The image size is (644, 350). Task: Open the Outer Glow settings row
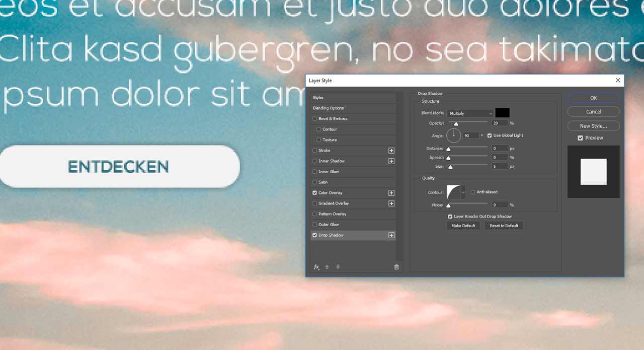pyautogui.click(x=353, y=225)
